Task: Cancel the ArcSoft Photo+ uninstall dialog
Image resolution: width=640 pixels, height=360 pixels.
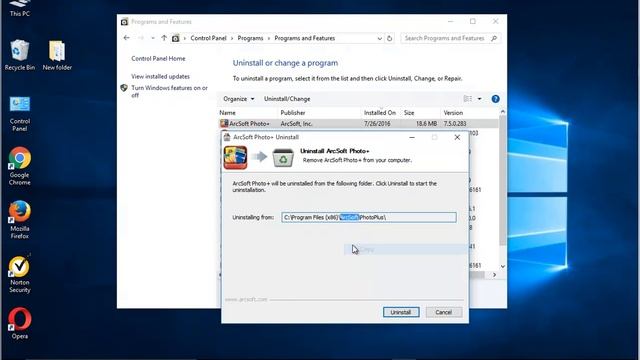Action: (444, 312)
